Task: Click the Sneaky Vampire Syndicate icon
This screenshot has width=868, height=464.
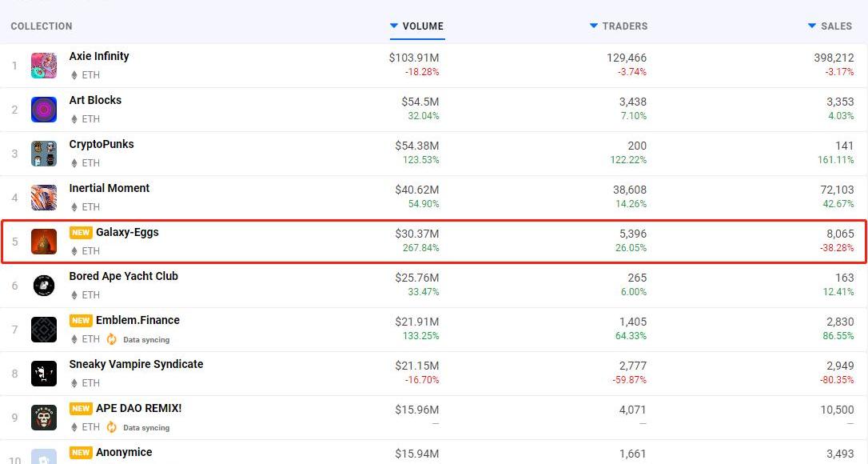Action: point(44,374)
